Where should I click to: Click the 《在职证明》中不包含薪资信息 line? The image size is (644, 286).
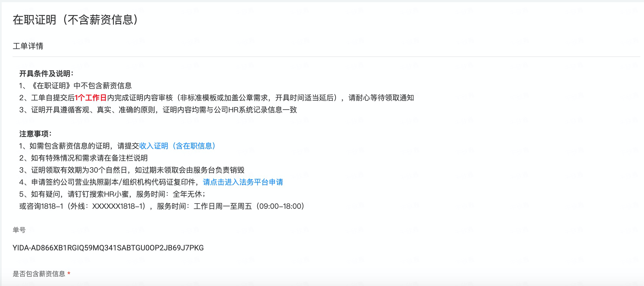pos(75,86)
